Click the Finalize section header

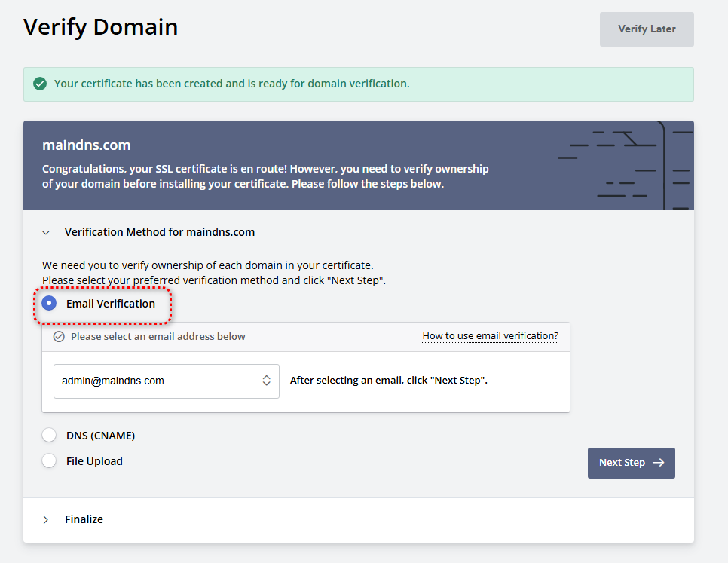click(84, 519)
